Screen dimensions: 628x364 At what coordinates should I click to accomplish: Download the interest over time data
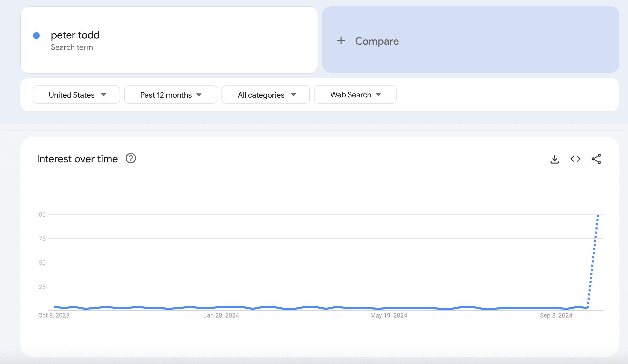554,159
